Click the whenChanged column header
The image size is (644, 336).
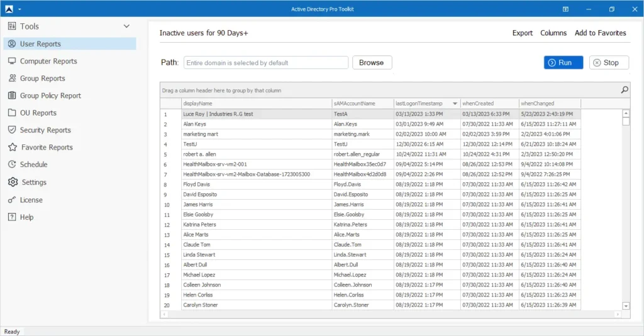tap(550, 104)
